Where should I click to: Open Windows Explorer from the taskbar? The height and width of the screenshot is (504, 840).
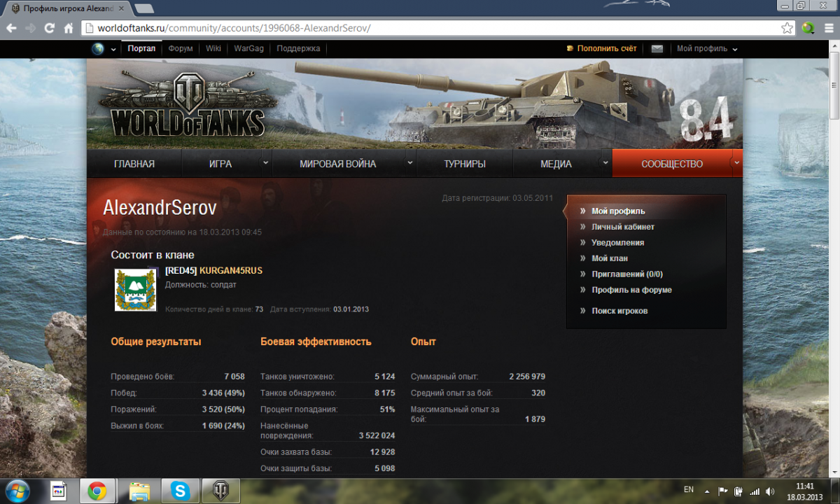(139, 491)
